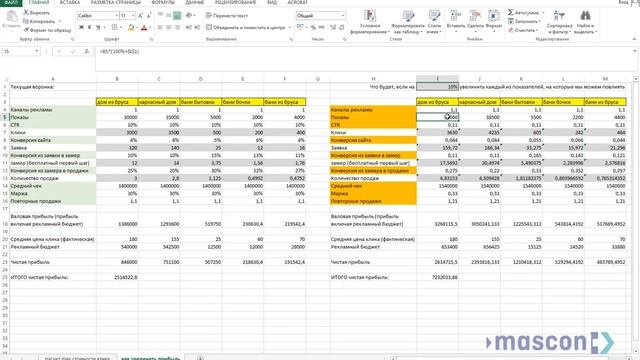This screenshot has height=360, width=640.
Task: Toggle italic formatting (К)
Action: click(89, 27)
